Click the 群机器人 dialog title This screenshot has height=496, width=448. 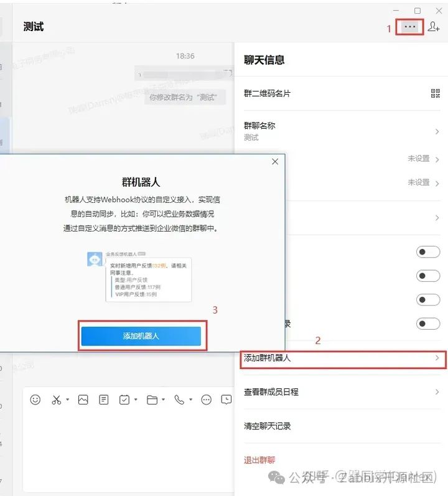(141, 182)
